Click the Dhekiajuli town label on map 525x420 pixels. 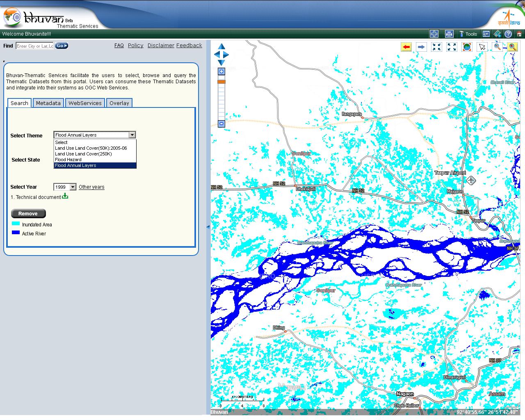click(x=306, y=189)
